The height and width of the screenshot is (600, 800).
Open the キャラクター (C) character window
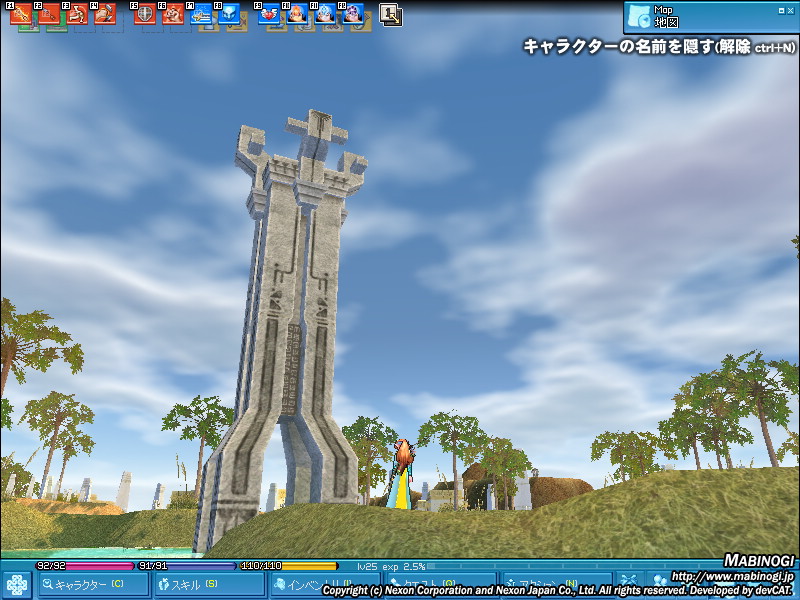pos(93,585)
